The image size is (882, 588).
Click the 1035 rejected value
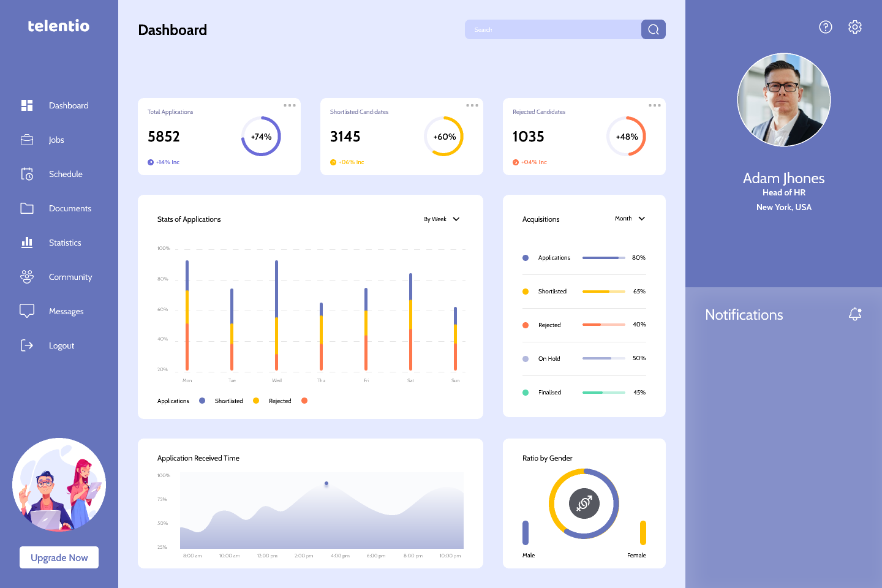[x=528, y=137]
